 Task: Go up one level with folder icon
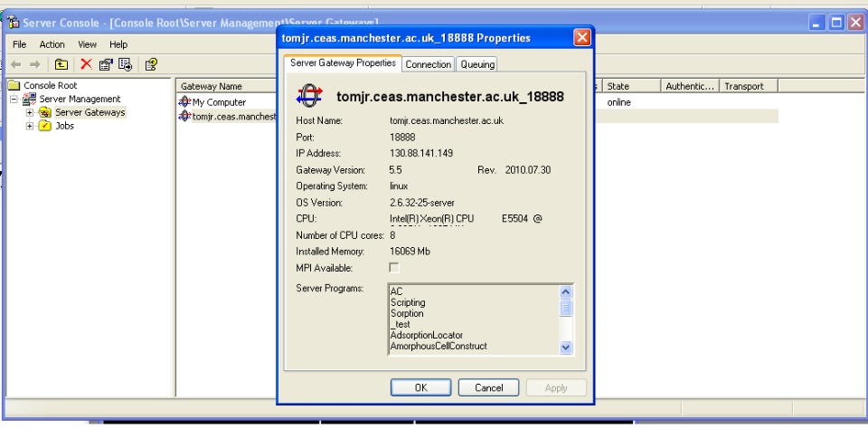point(61,65)
